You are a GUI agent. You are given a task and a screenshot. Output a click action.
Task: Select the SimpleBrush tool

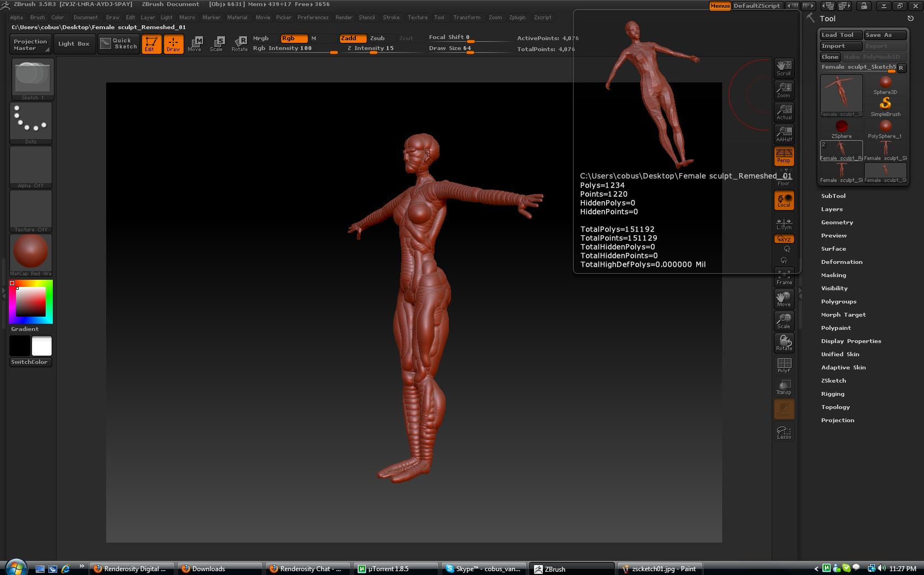(x=885, y=107)
